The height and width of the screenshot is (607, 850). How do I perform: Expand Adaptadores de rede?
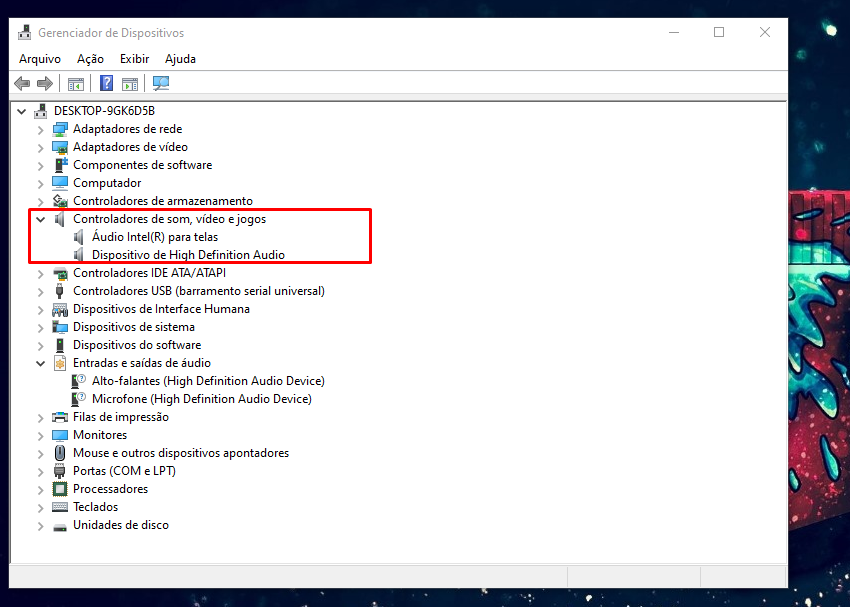click(x=41, y=130)
